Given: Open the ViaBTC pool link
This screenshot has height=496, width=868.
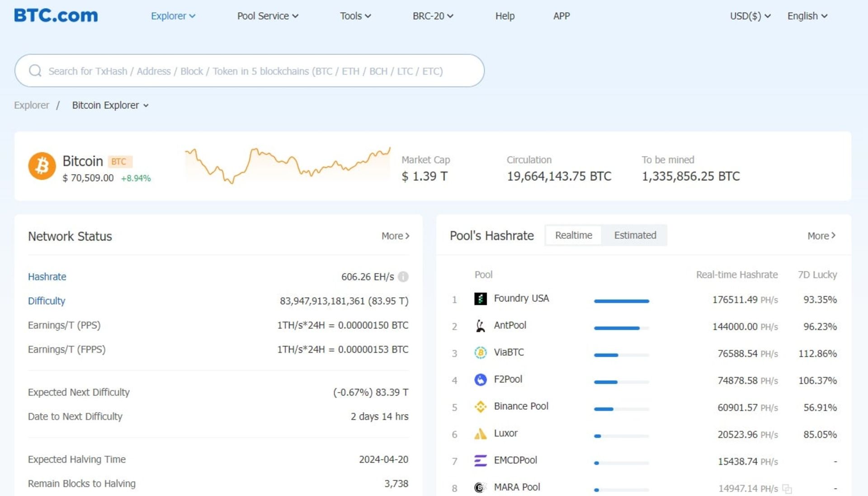Looking at the screenshot, I should click(x=509, y=352).
